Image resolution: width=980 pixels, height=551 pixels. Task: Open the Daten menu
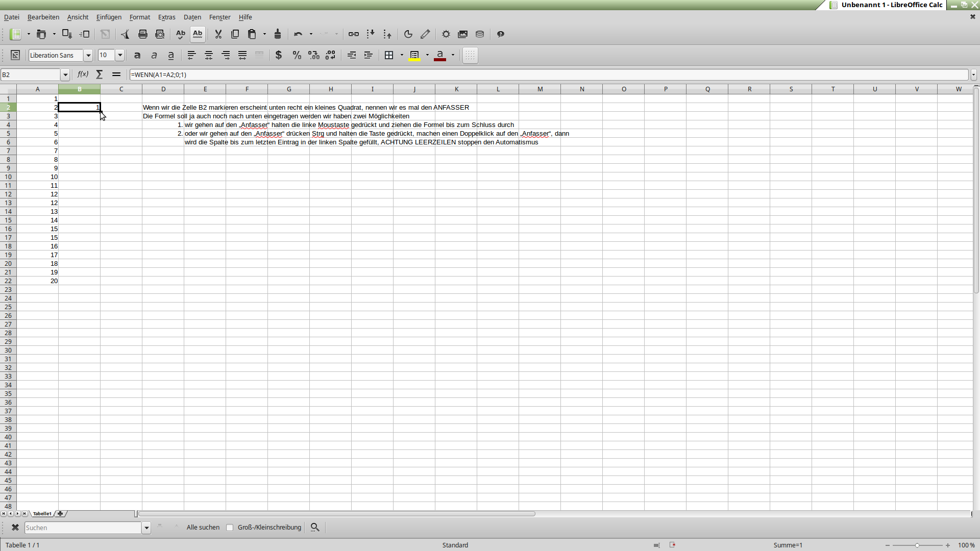[192, 17]
